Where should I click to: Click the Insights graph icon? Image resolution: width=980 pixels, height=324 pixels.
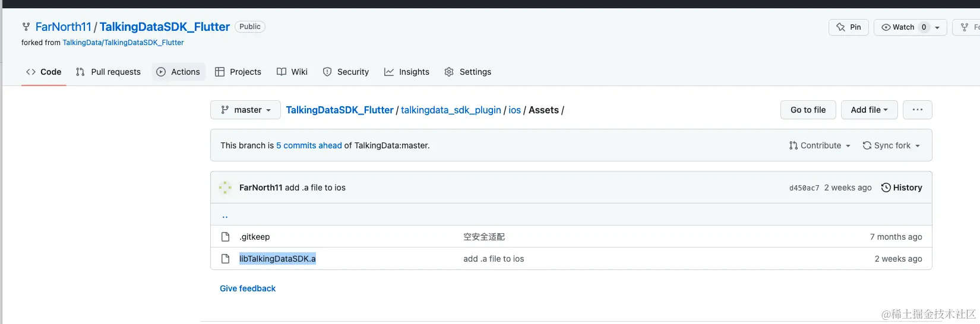389,72
